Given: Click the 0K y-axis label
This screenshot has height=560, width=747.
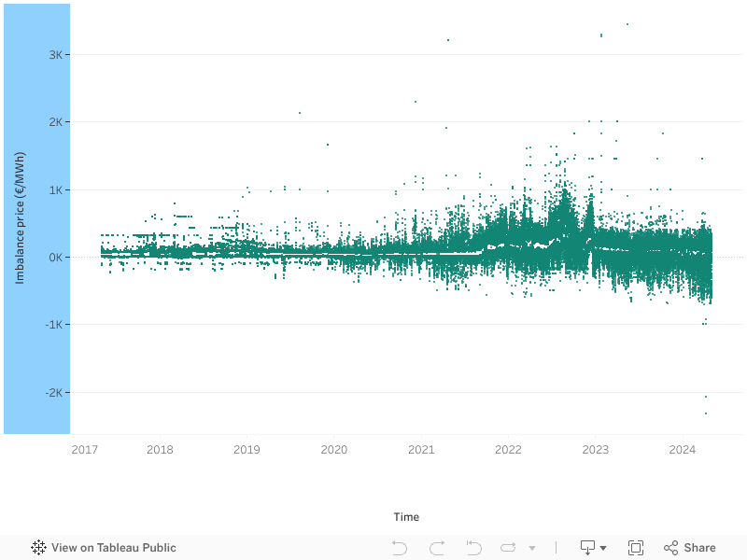Looking at the screenshot, I should pyautogui.click(x=55, y=258).
